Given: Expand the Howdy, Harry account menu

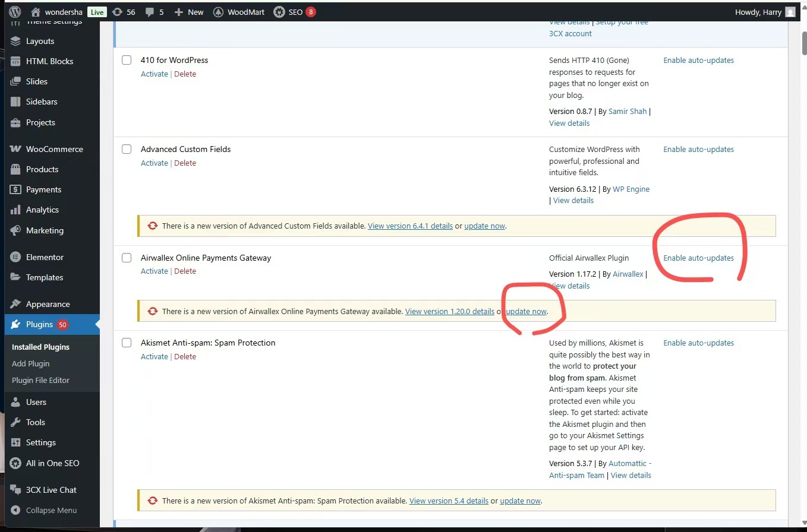Looking at the screenshot, I should click(758, 12).
